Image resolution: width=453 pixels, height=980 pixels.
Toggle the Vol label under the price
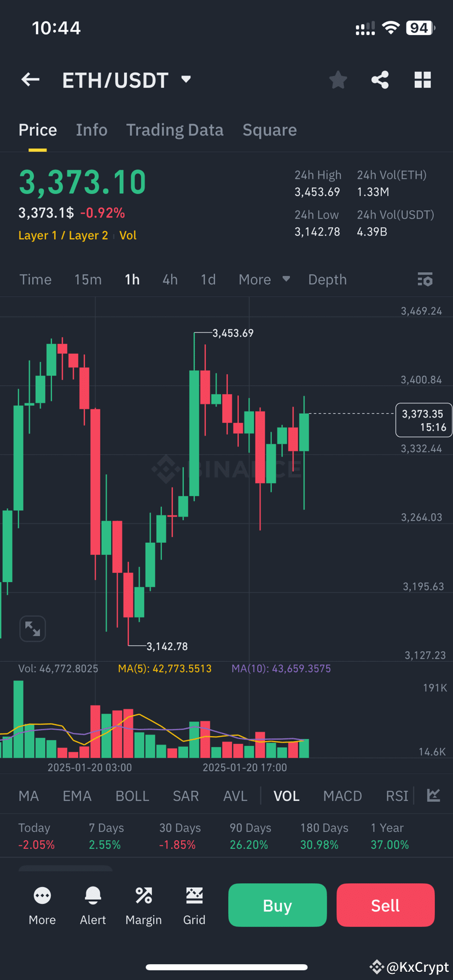128,235
